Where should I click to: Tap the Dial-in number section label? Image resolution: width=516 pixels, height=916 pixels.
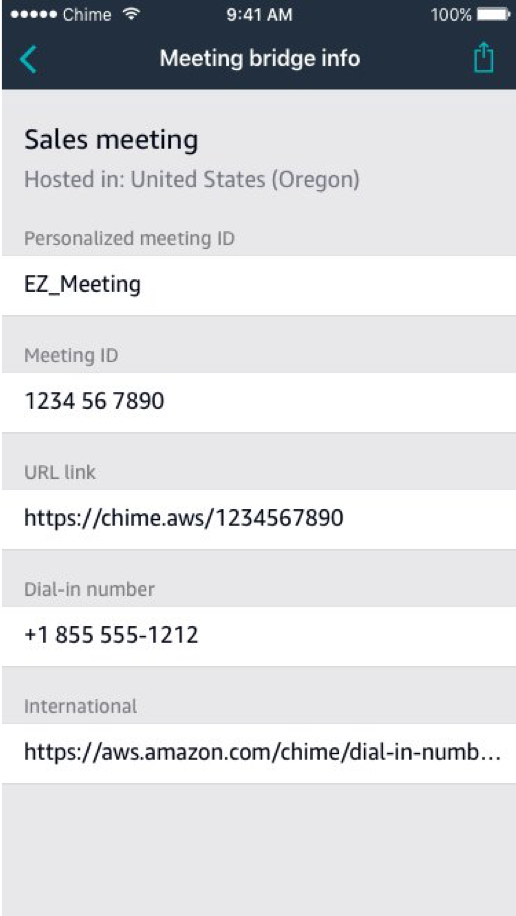(89, 589)
